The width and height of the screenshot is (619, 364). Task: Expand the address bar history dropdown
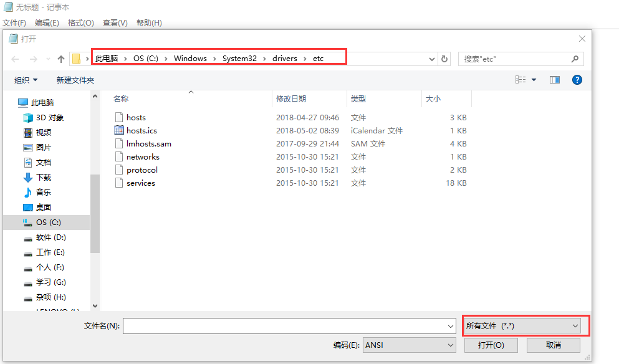point(431,59)
